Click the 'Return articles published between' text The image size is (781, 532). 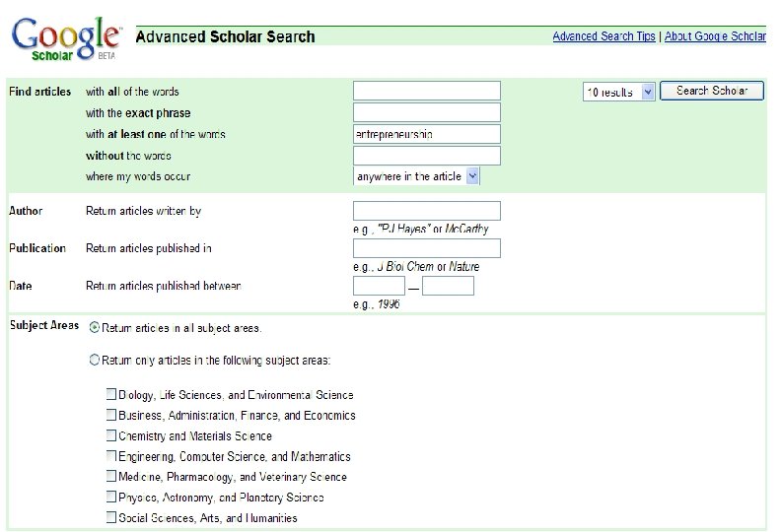[x=164, y=286]
